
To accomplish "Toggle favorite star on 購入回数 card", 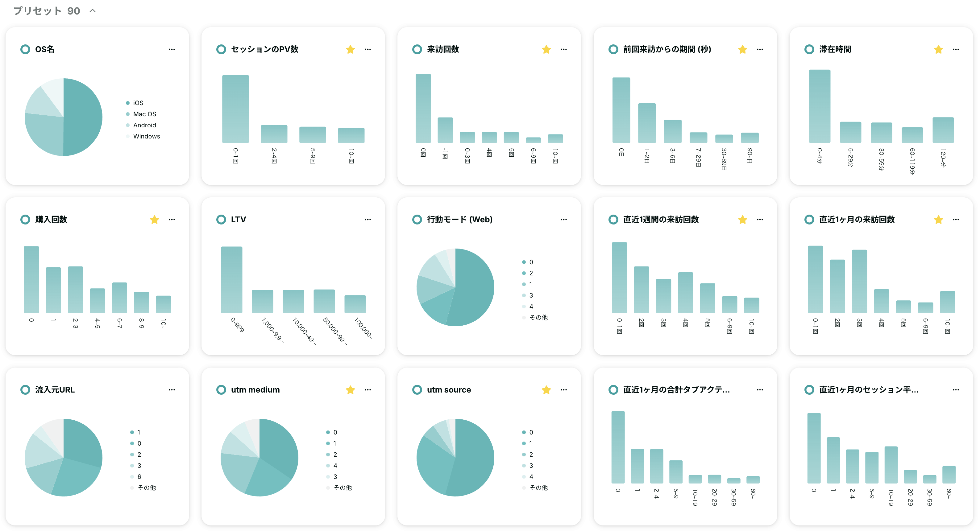I will pyautogui.click(x=154, y=220).
